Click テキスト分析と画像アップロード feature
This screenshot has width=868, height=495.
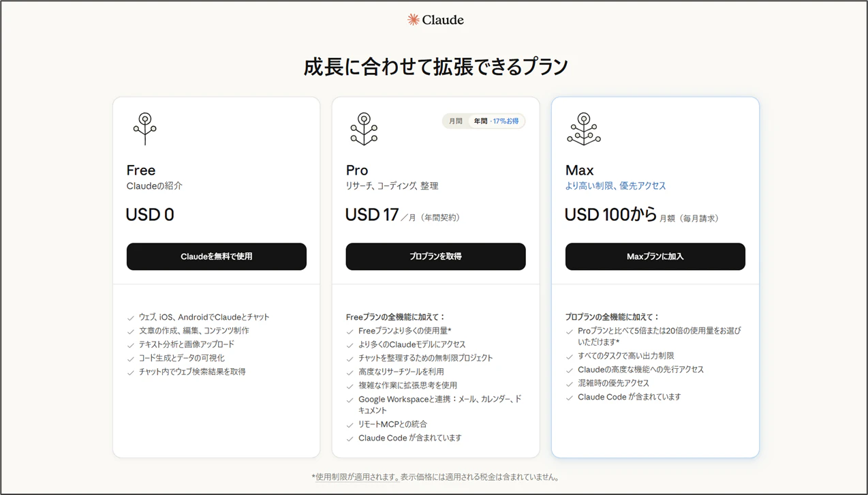pyautogui.click(x=187, y=344)
